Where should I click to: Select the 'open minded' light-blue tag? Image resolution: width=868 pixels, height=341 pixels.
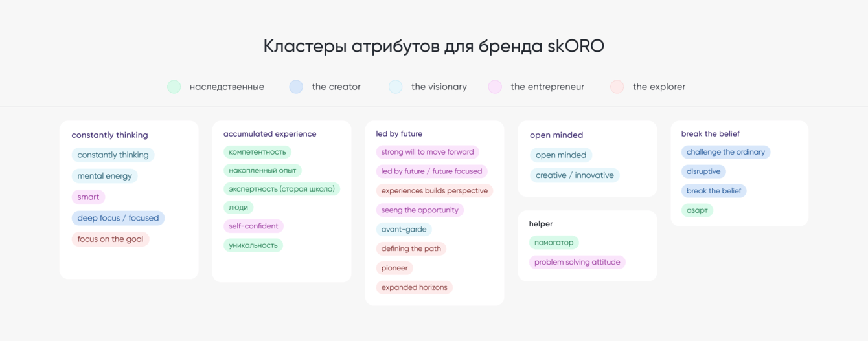click(561, 155)
